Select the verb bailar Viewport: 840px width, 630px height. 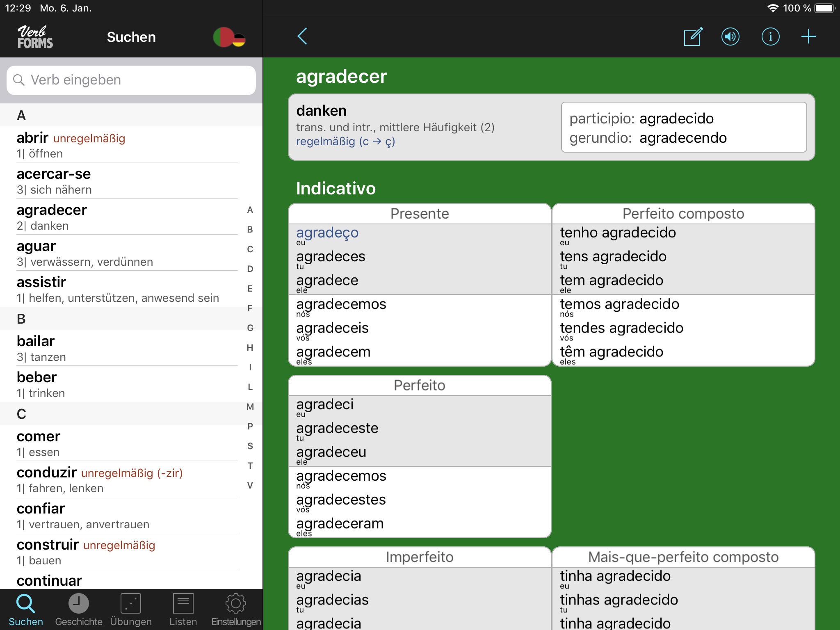[x=127, y=348]
